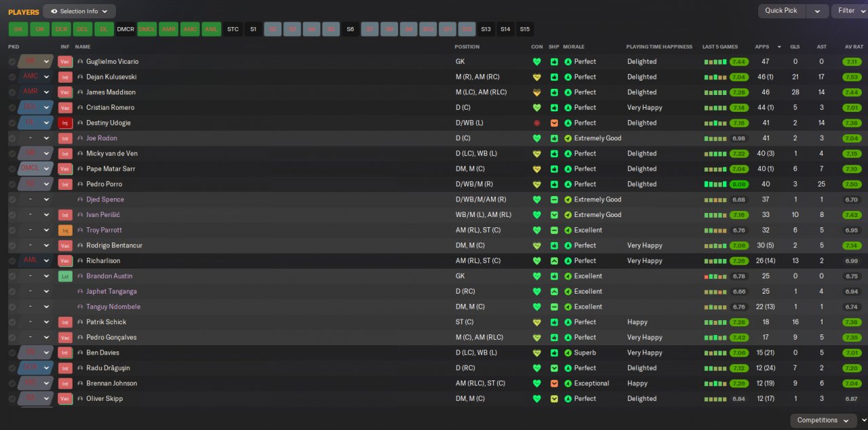Open player info icon beside Cristian Romero
The width and height of the screenshot is (868, 430).
[80, 108]
